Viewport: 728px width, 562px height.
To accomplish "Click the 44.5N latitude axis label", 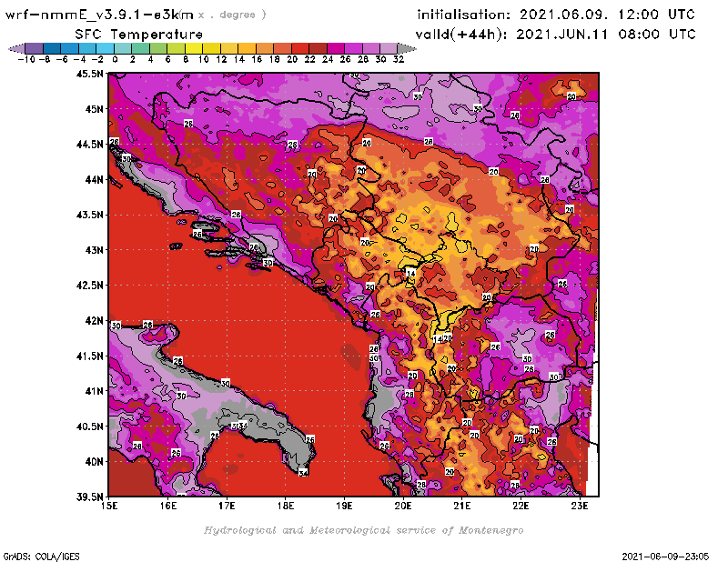I will pyautogui.click(x=89, y=145).
